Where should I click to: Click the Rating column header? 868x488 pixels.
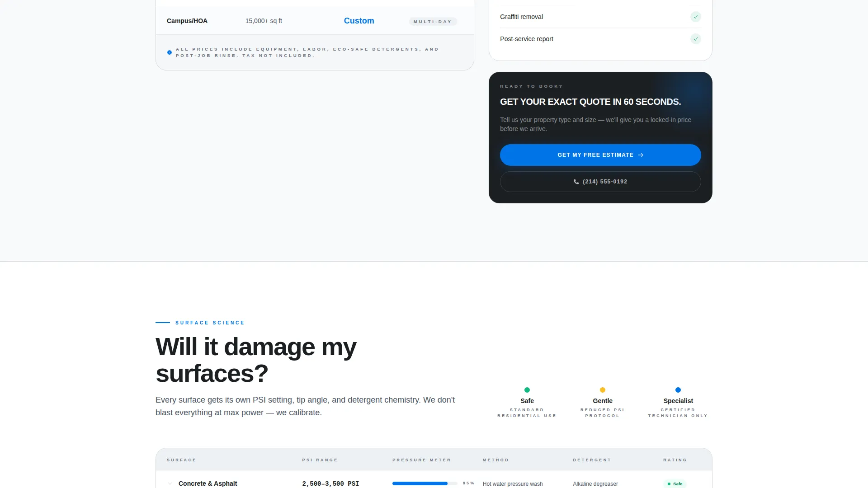coord(675,460)
